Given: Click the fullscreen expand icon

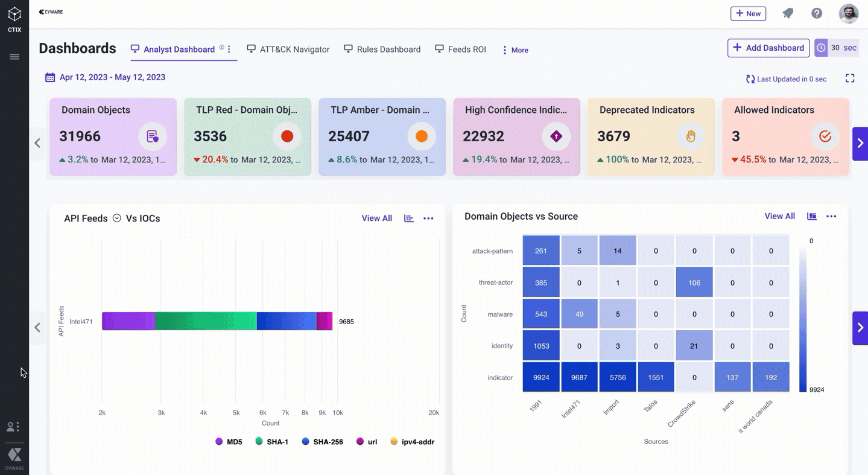Looking at the screenshot, I should point(850,78).
